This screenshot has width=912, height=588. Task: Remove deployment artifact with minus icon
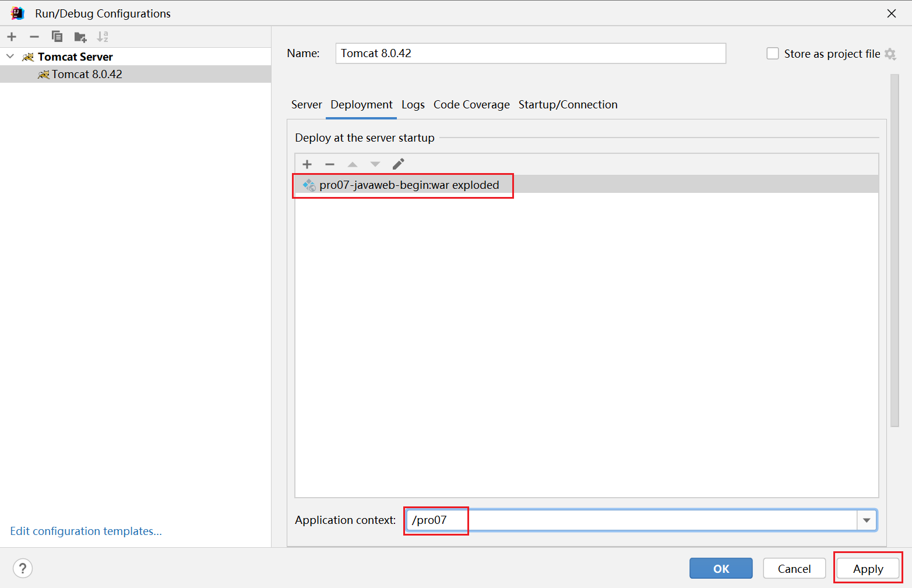point(330,164)
